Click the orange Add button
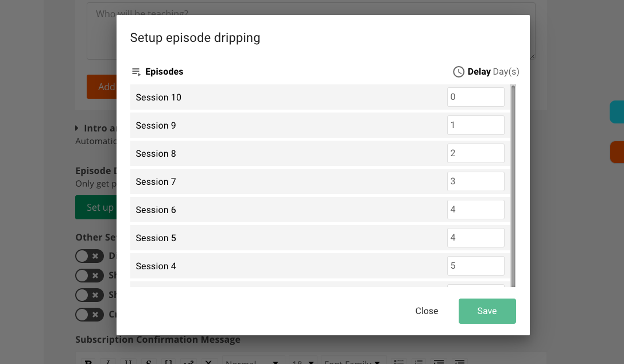624x364 pixels. [x=102, y=87]
